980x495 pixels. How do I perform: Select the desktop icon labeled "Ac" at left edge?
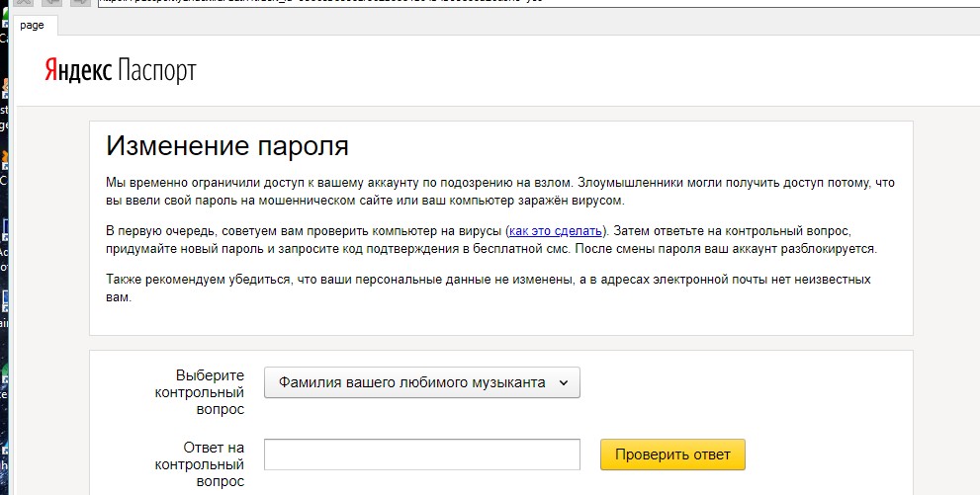pyautogui.click(x=4, y=237)
